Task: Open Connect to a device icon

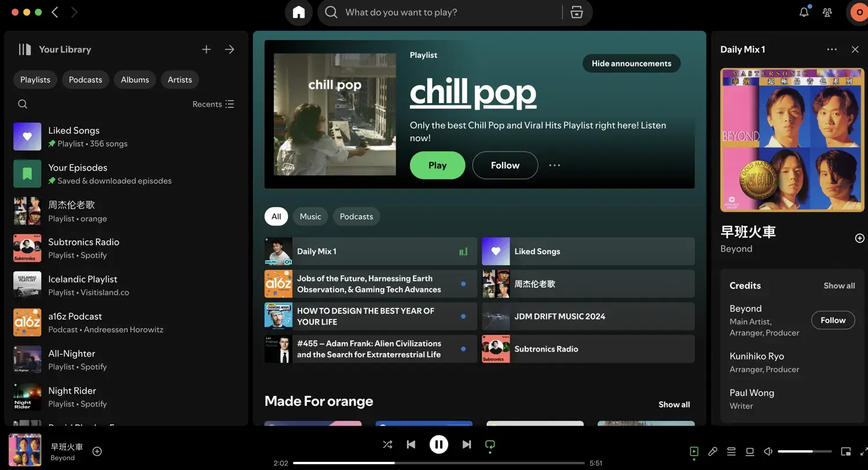Action: click(x=750, y=451)
